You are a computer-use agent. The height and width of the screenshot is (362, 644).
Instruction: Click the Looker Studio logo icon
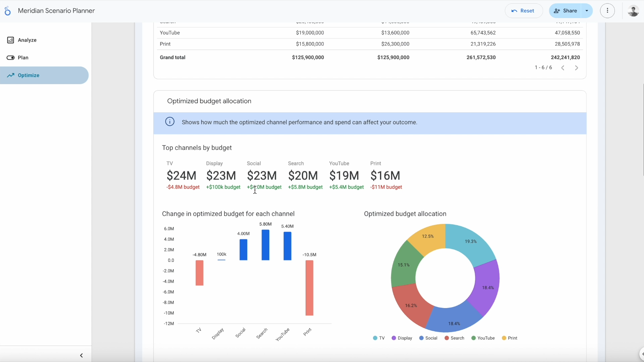coord(7,11)
